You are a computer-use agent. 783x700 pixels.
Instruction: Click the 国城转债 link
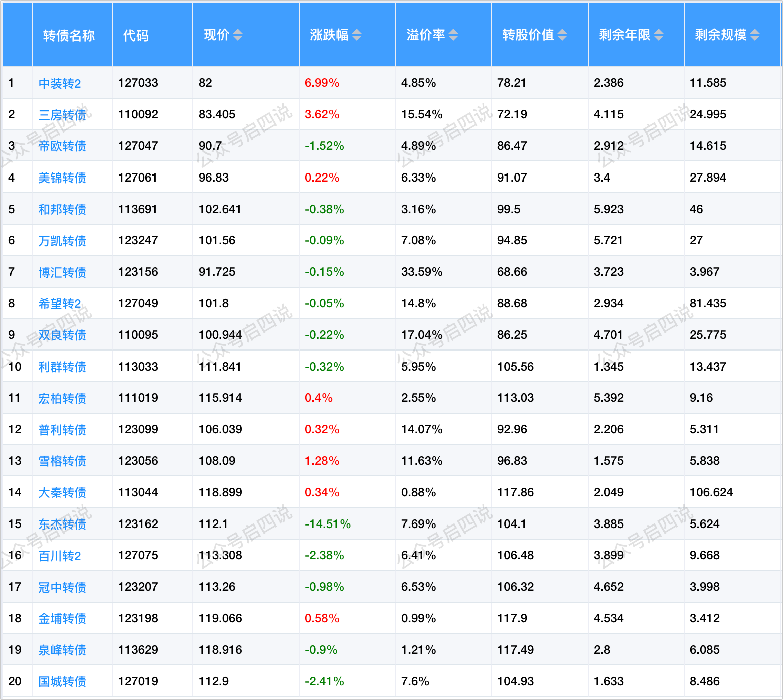(62, 681)
